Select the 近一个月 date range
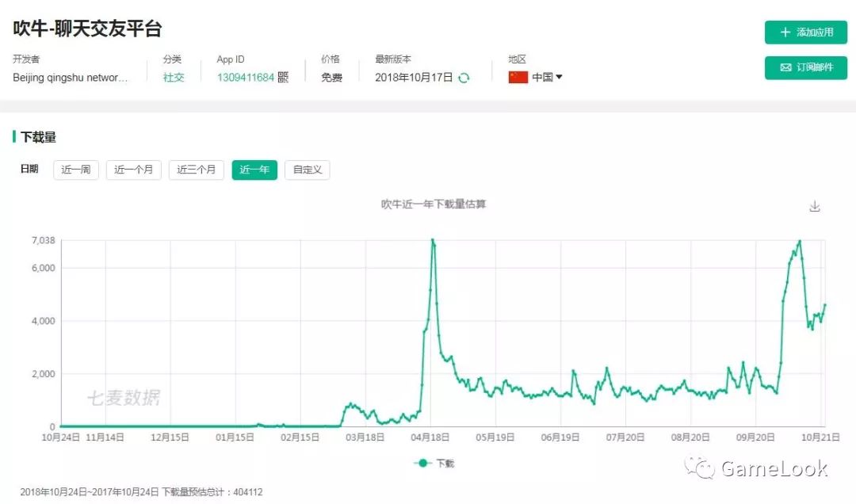 (x=134, y=170)
